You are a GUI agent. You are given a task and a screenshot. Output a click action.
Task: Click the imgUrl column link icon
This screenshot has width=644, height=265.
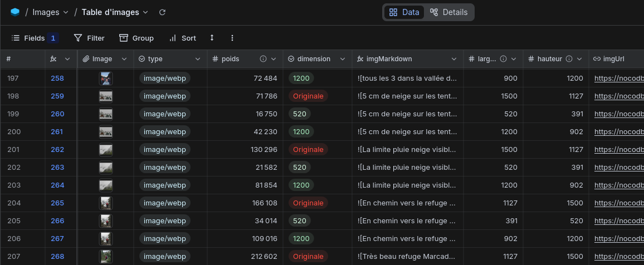tap(597, 59)
